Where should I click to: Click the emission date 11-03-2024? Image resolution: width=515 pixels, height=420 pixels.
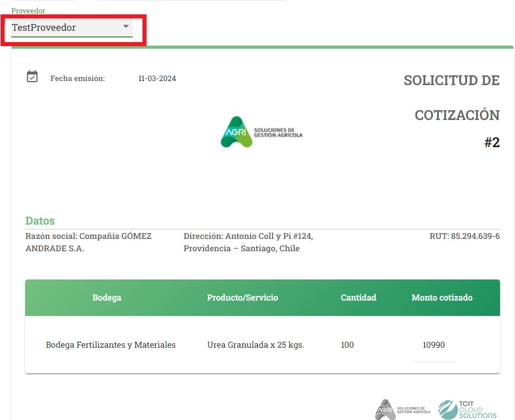(x=157, y=78)
